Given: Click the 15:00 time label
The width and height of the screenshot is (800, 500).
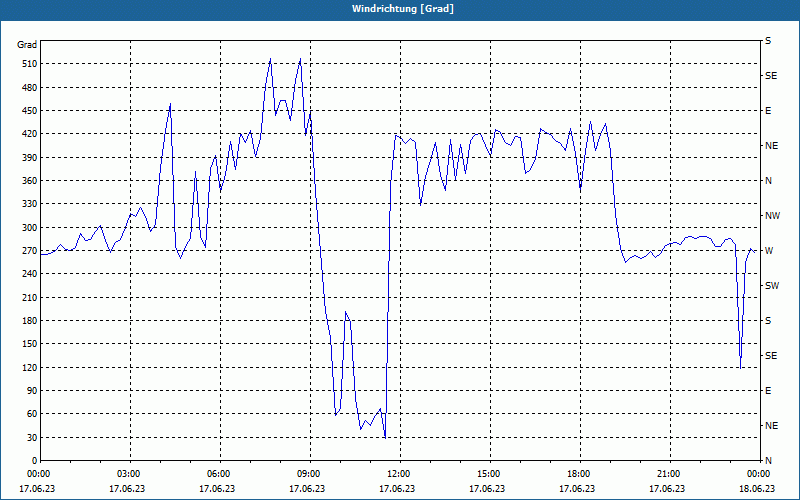Looking at the screenshot, I should [x=490, y=474].
